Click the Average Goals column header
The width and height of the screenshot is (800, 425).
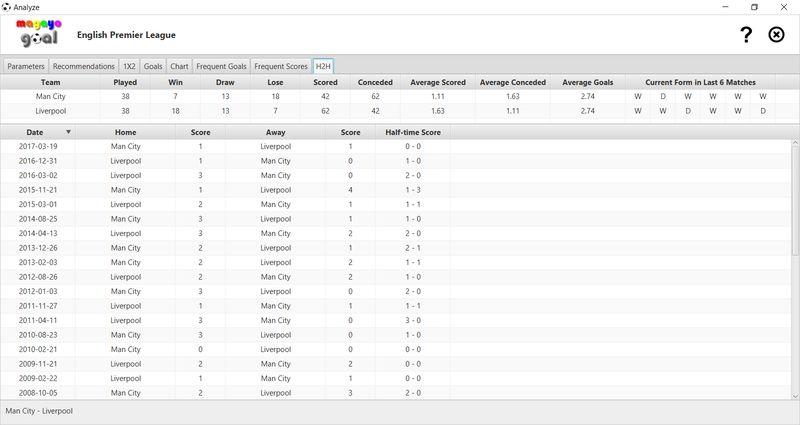point(588,82)
